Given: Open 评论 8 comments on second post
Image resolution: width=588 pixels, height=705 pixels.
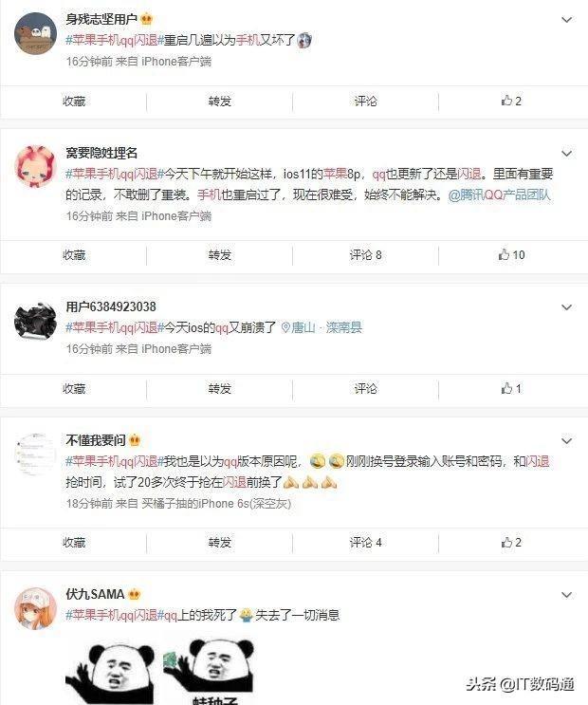Looking at the screenshot, I should (x=365, y=255).
